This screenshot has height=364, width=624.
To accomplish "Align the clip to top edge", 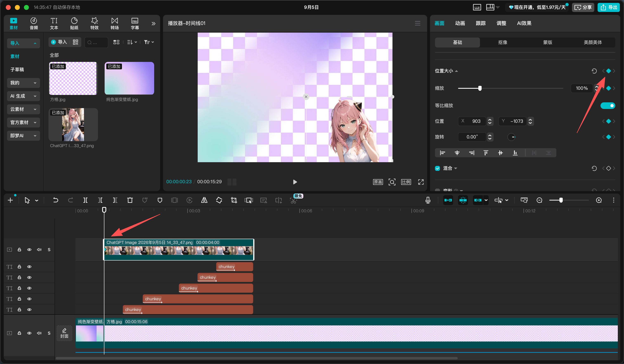I will click(486, 153).
